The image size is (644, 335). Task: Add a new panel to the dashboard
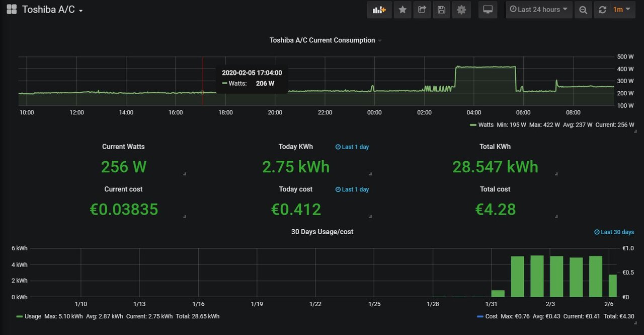(379, 10)
